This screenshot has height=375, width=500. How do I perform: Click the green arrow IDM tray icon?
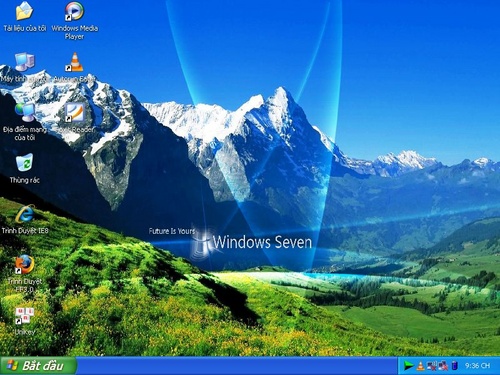[x=408, y=366]
